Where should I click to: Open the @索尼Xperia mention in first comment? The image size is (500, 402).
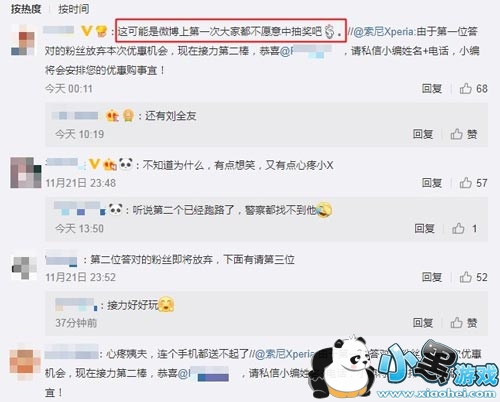383,32
